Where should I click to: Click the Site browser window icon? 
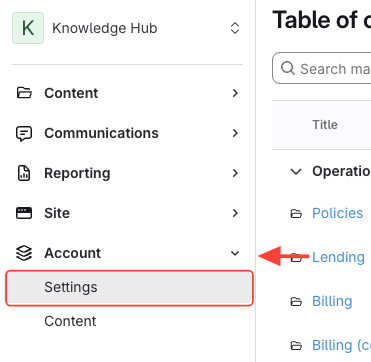pos(24,213)
